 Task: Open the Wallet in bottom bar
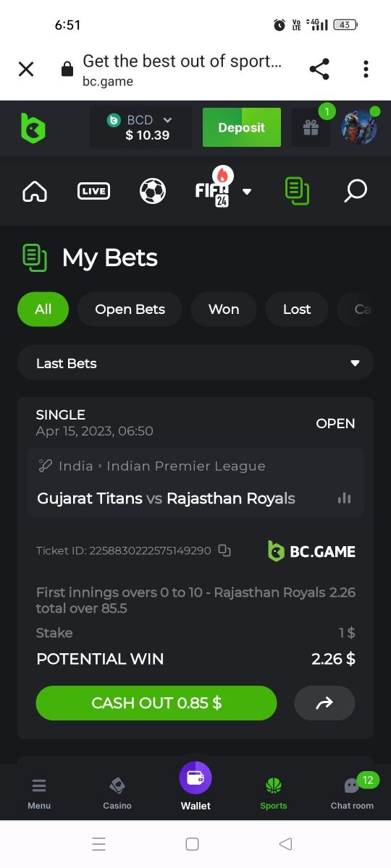[x=195, y=786]
